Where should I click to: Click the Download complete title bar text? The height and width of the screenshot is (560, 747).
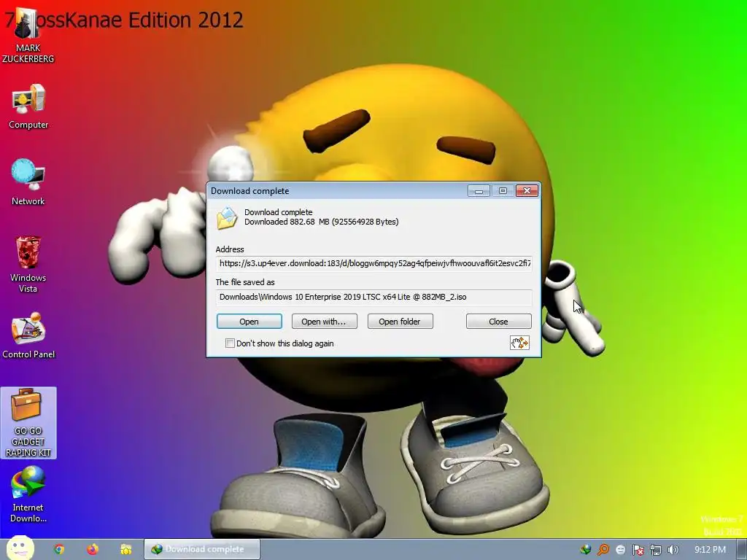tap(250, 191)
